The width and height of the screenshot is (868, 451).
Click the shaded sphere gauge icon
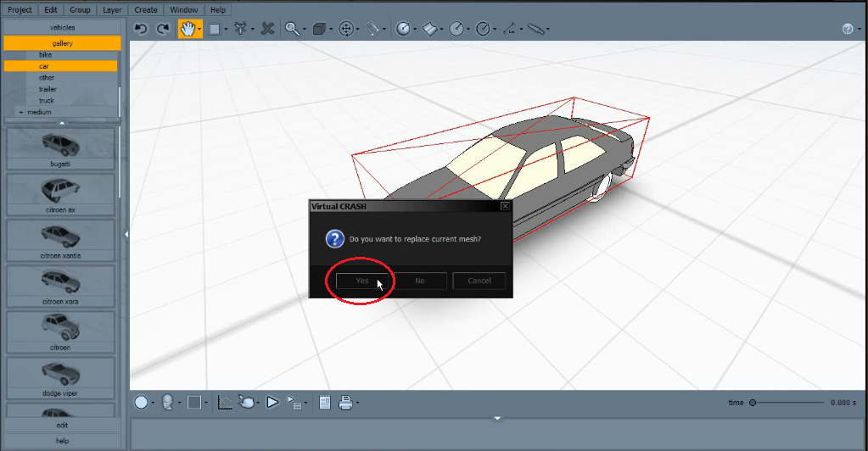click(x=403, y=29)
